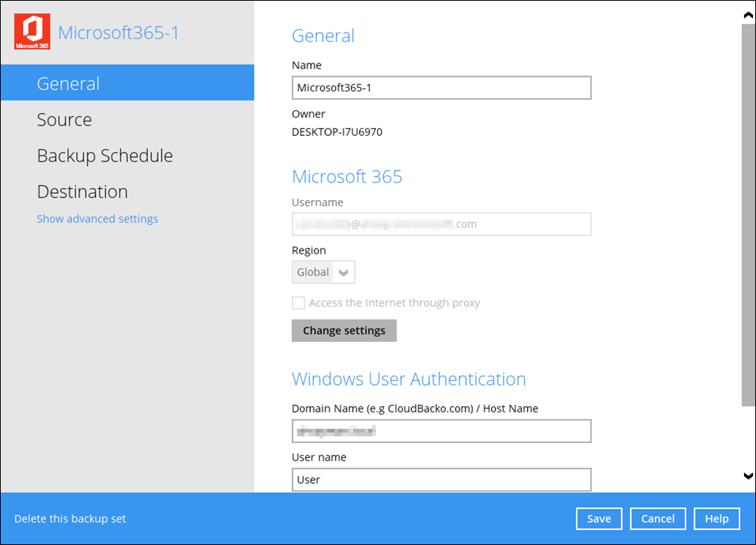This screenshot has width=756, height=545.
Task: Save the backup set settings
Action: (598, 519)
